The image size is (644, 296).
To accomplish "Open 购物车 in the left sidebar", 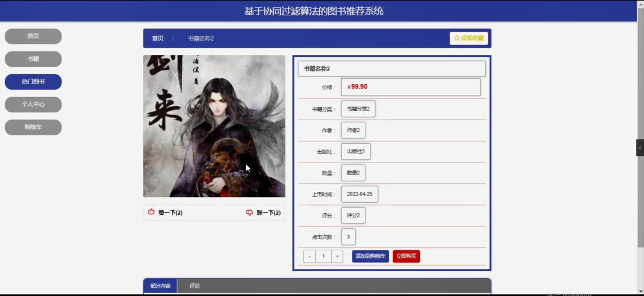I will pyautogui.click(x=33, y=127).
